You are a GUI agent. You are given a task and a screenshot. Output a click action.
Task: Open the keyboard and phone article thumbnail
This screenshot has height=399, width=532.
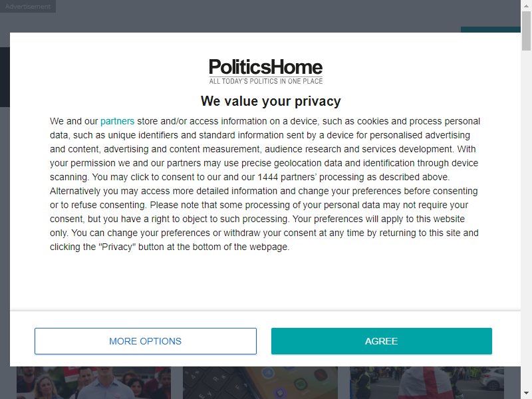tap(260, 383)
